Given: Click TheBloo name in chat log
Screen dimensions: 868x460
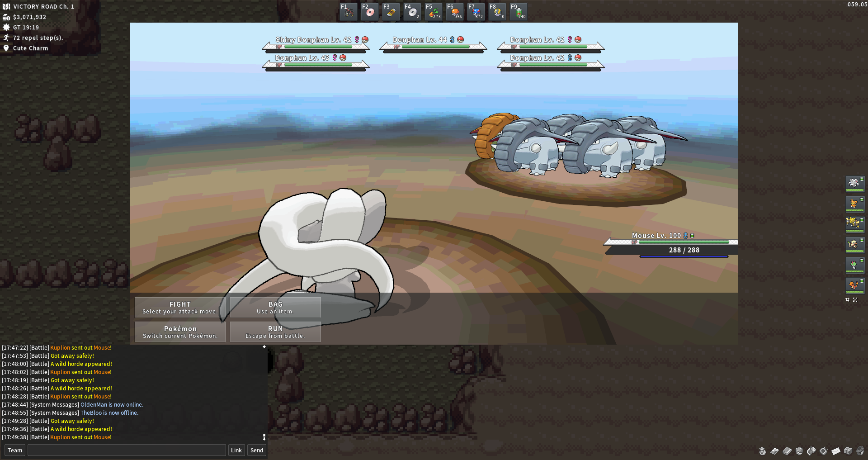Looking at the screenshot, I should 91,413.
